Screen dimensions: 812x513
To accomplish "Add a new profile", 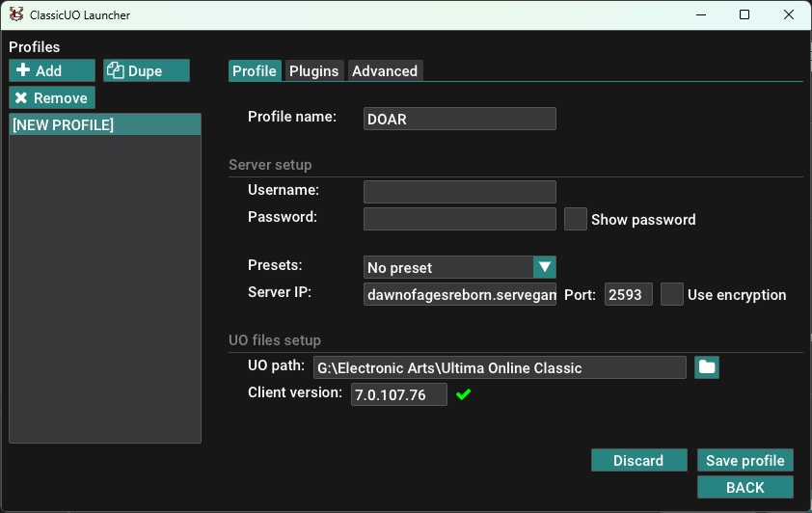I will (x=52, y=70).
